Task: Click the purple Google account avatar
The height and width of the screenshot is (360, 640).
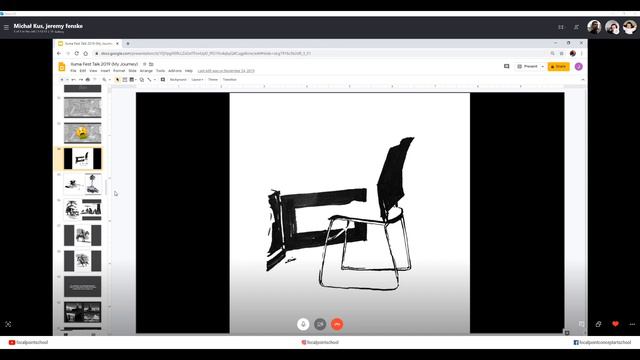Action: [x=578, y=66]
